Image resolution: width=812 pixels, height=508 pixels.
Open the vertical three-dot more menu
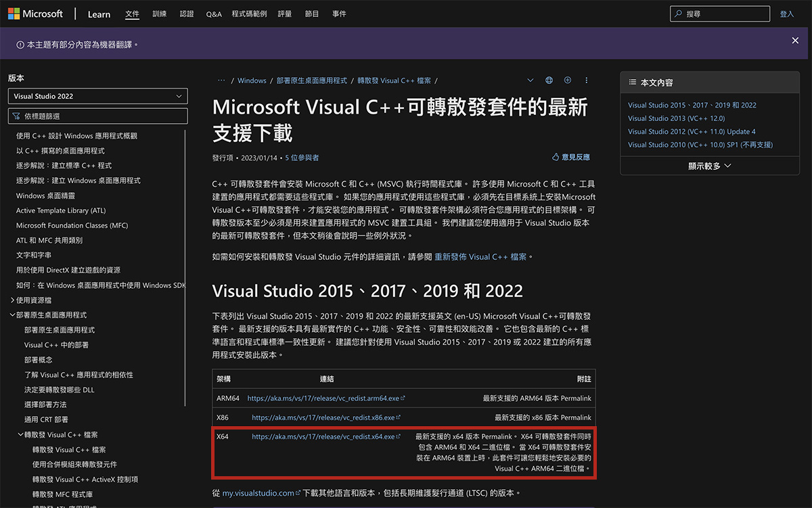tap(586, 80)
